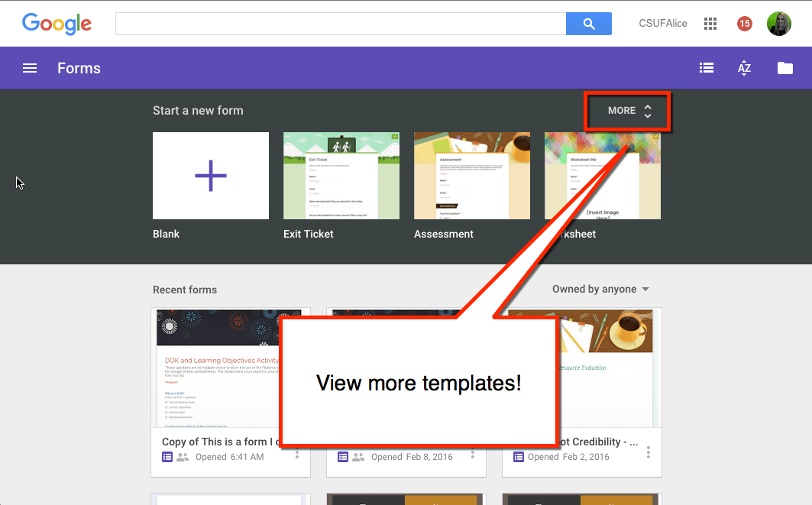This screenshot has width=812, height=505.
Task: Switch to list view
Action: [707, 68]
